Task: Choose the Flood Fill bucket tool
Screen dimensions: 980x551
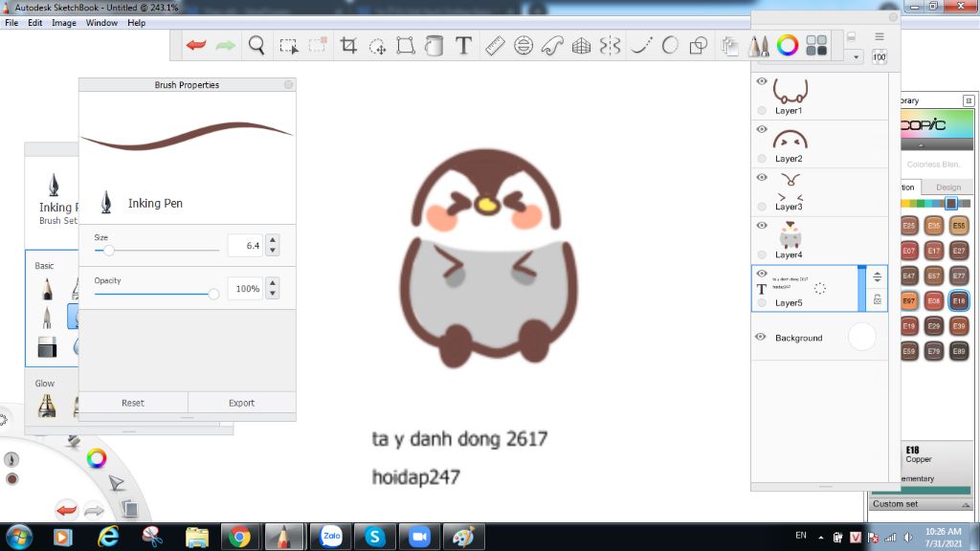Action: 434,45
